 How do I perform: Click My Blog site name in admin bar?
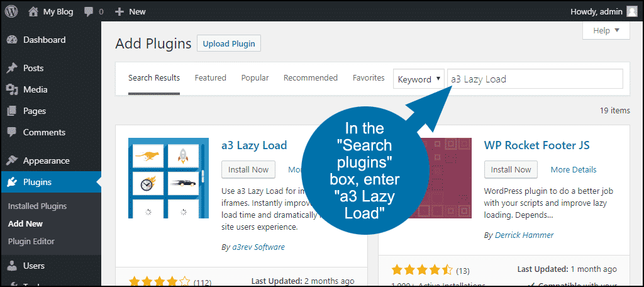[x=58, y=12]
